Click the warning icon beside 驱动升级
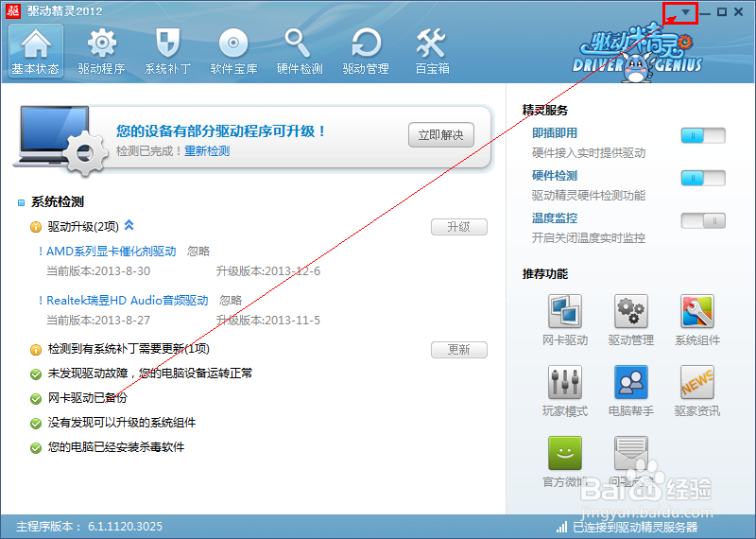This screenshot has height=539, width=756. 36,227
